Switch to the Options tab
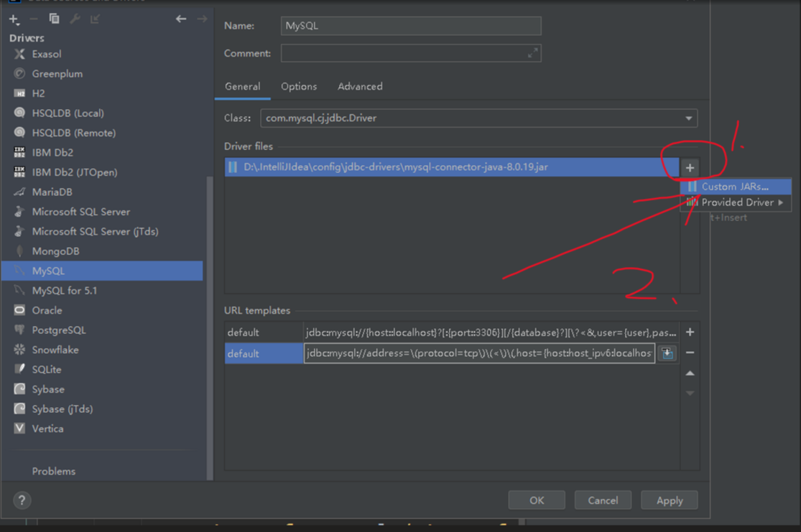The width and height of the screenshot is (801, 532). [299, 87]
